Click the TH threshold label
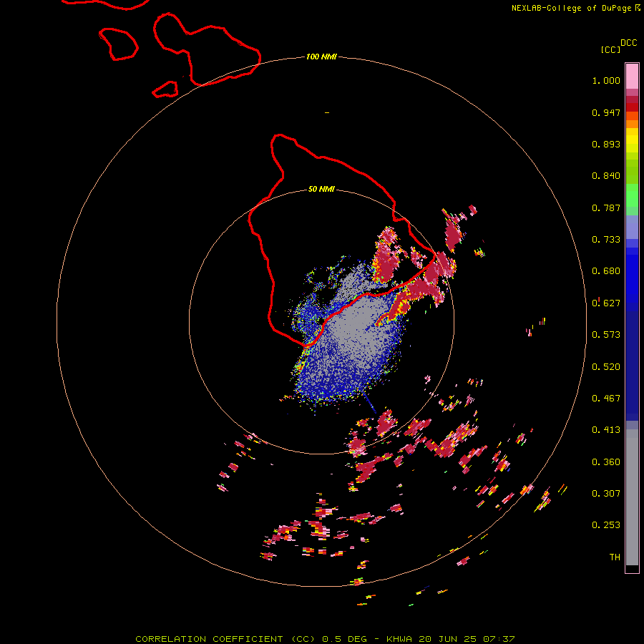The image size is (644, 644). (x=615, y=557)
